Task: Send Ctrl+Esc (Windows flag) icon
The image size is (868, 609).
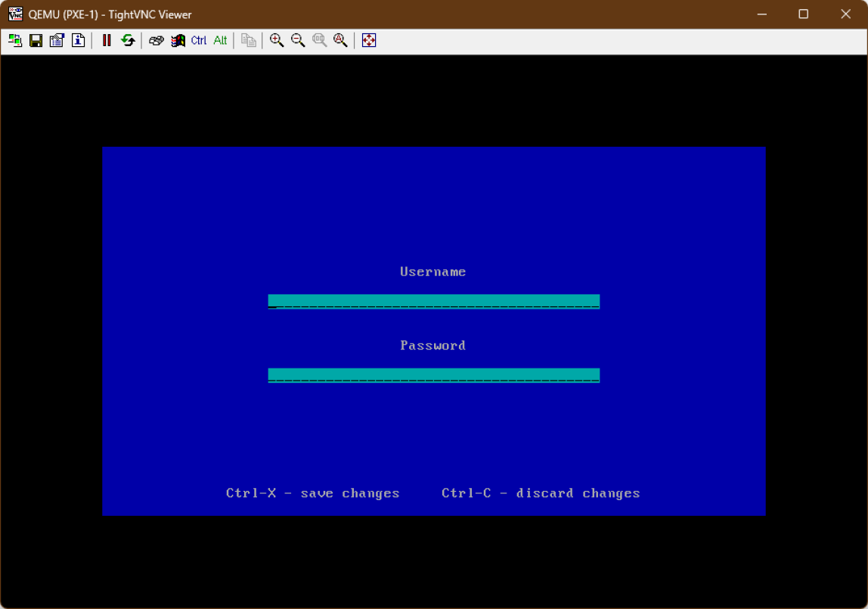Action: click(x=178, y=40)
